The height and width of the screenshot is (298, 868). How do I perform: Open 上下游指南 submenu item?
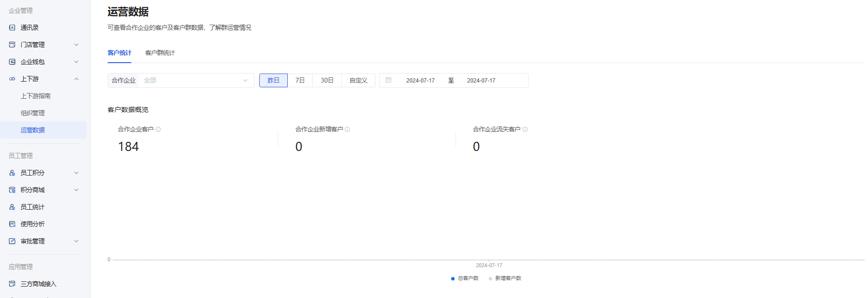pyautogui.click(x=36, y=96)
